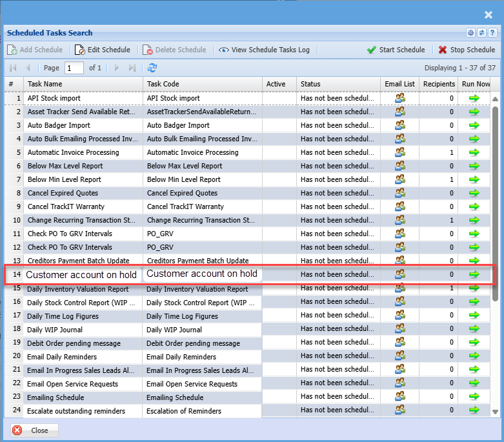Click the vertical scrollbar down arrow
The width and height of the screenshot is (504, 442).
coord(495,411)
